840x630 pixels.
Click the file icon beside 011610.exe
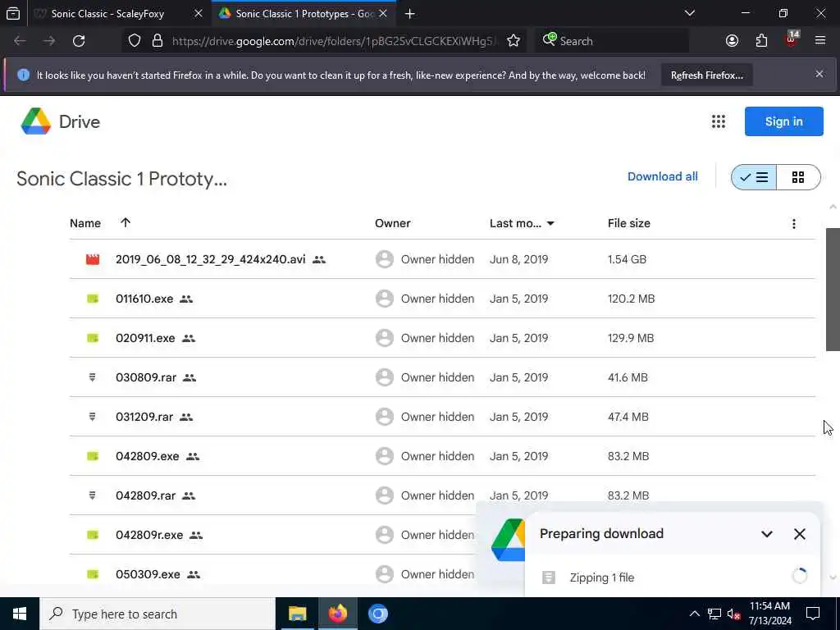93,299
